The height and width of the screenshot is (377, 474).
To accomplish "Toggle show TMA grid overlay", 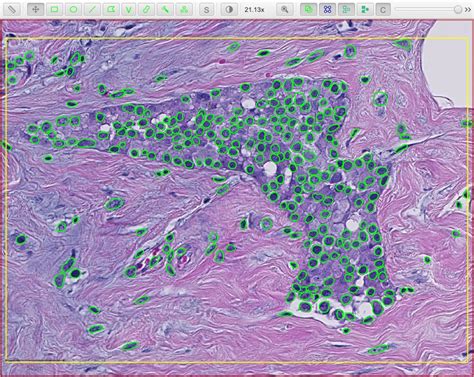I will [x=327, y=9].
